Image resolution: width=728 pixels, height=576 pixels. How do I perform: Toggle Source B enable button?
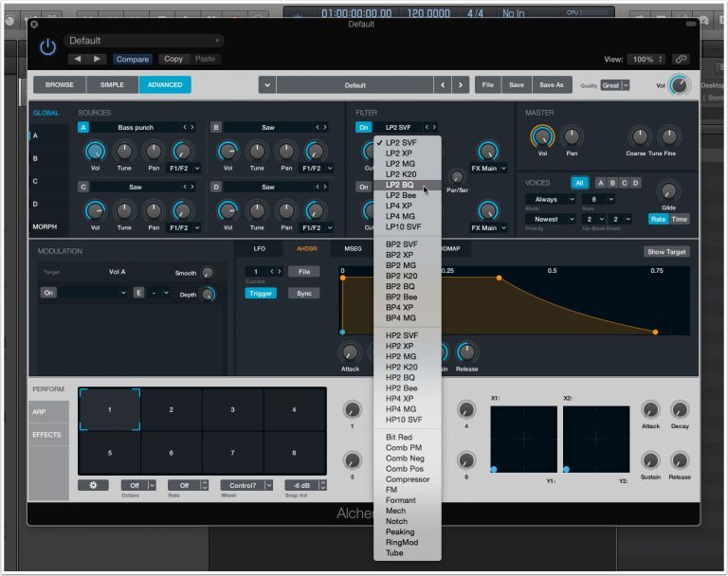(x=216, y=127)
